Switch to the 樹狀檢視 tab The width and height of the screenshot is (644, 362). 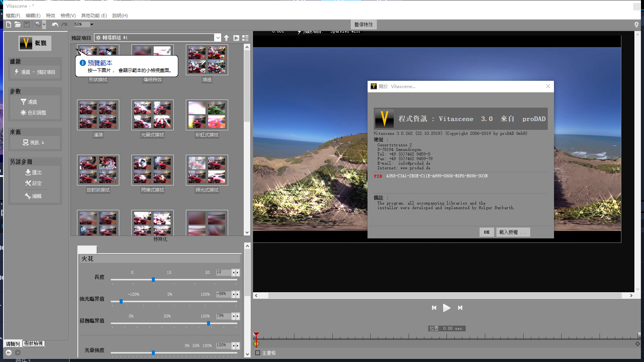pyautogui.click(x=33, y=343)
